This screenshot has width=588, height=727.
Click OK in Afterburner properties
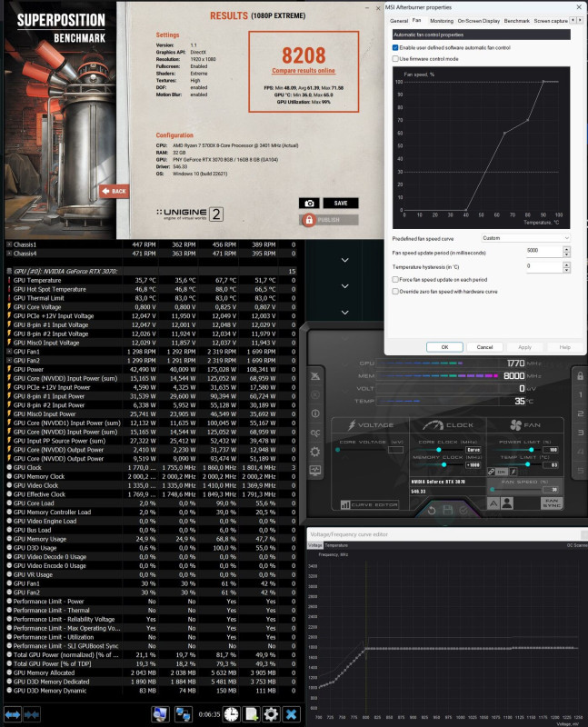tap(444, 347)
